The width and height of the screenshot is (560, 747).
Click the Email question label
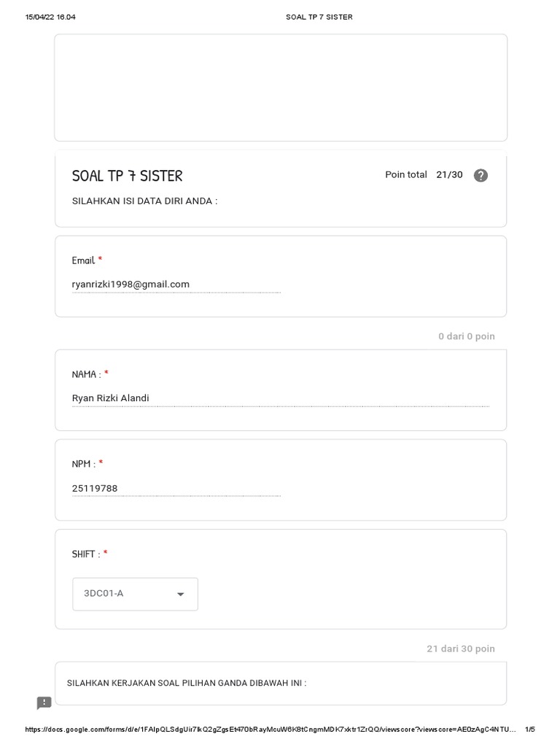83,260
